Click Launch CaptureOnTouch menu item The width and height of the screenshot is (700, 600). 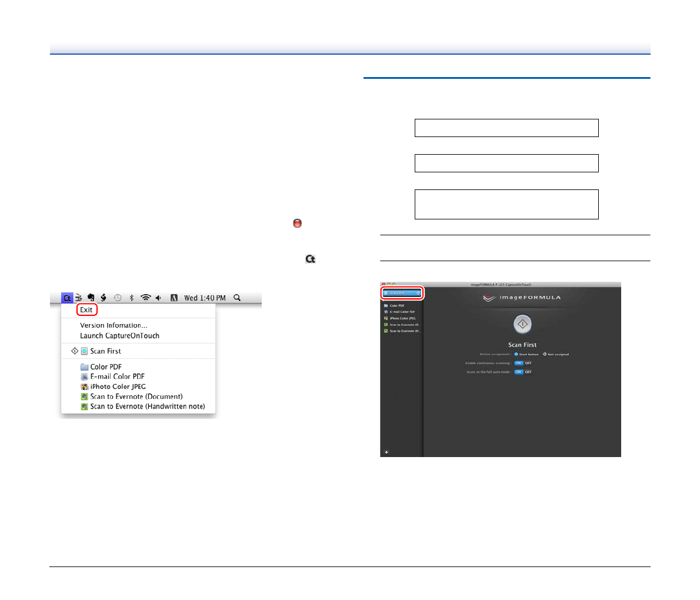pyautogui.click(x=119, y=336)
